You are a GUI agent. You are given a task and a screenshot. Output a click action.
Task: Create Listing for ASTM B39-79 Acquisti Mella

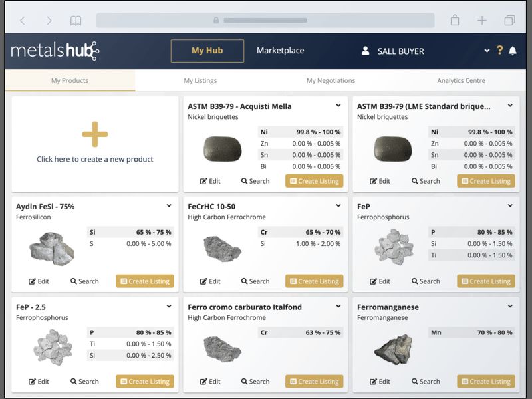coord(314,181)
